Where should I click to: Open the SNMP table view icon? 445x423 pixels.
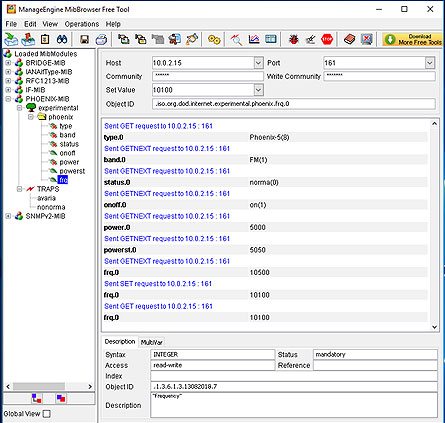(x=271, y=39)
